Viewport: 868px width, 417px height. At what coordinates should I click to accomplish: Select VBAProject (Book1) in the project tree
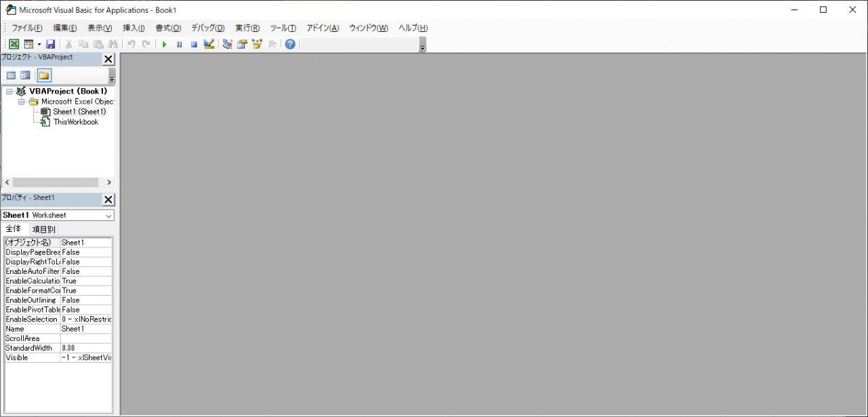point(68,91)
